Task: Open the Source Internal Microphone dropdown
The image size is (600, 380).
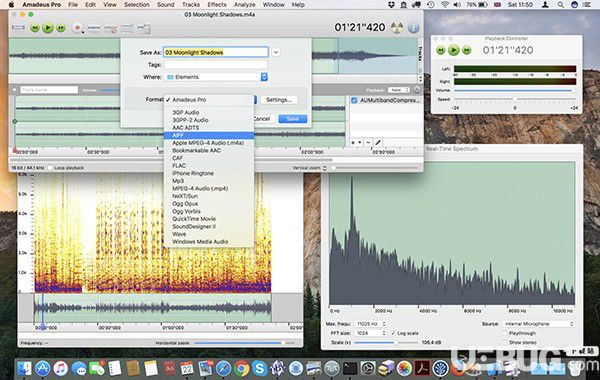Action: [x=539, y=324]
